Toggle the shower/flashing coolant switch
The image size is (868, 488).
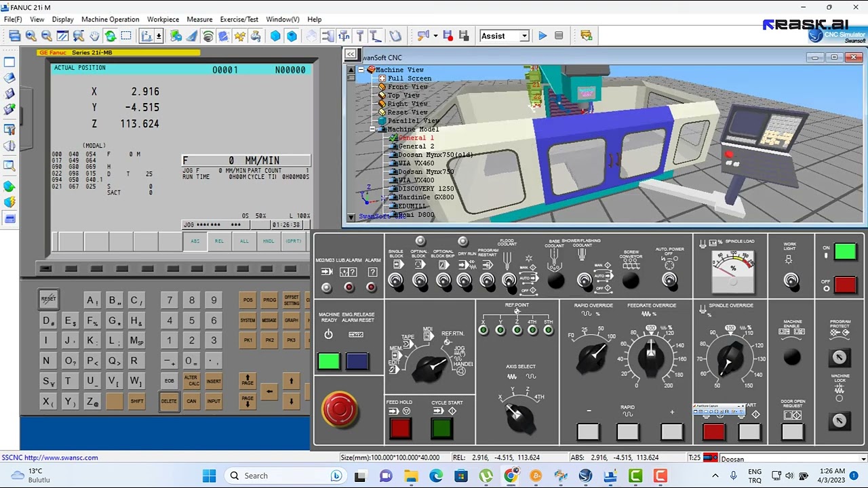point(585,281)
